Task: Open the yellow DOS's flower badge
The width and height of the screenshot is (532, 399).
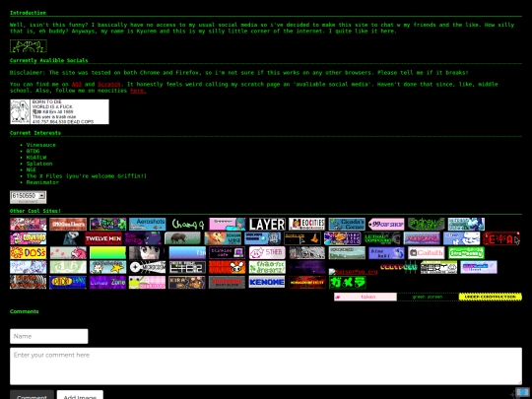Action: [29, 253]
